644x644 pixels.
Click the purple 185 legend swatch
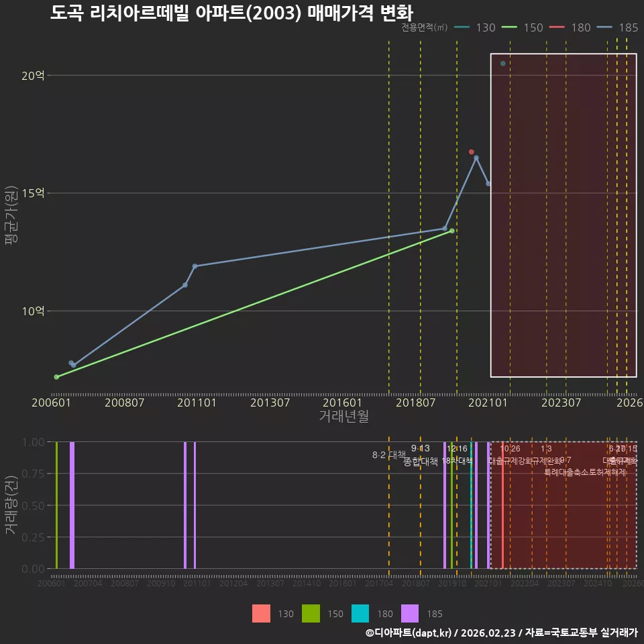410,614
